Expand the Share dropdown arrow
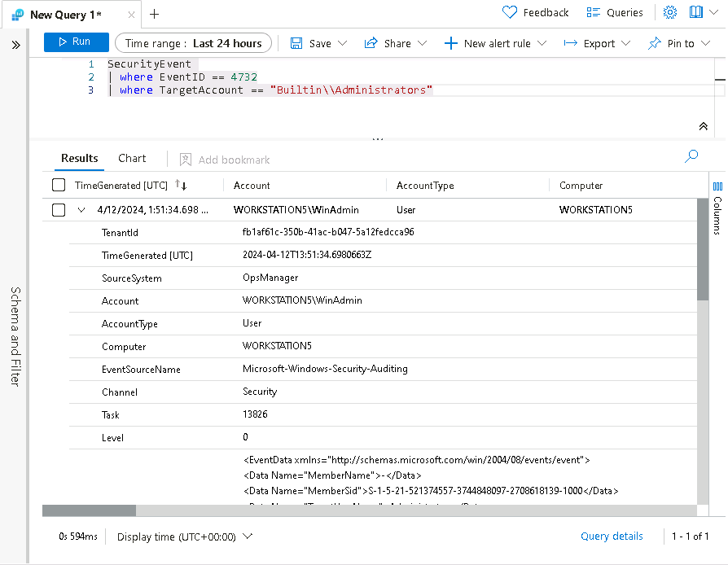The height and width of the screenshot is (565, 728). [422, 43]
